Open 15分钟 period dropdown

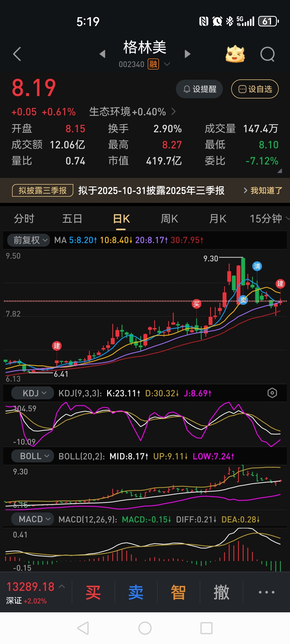point(270,219)
